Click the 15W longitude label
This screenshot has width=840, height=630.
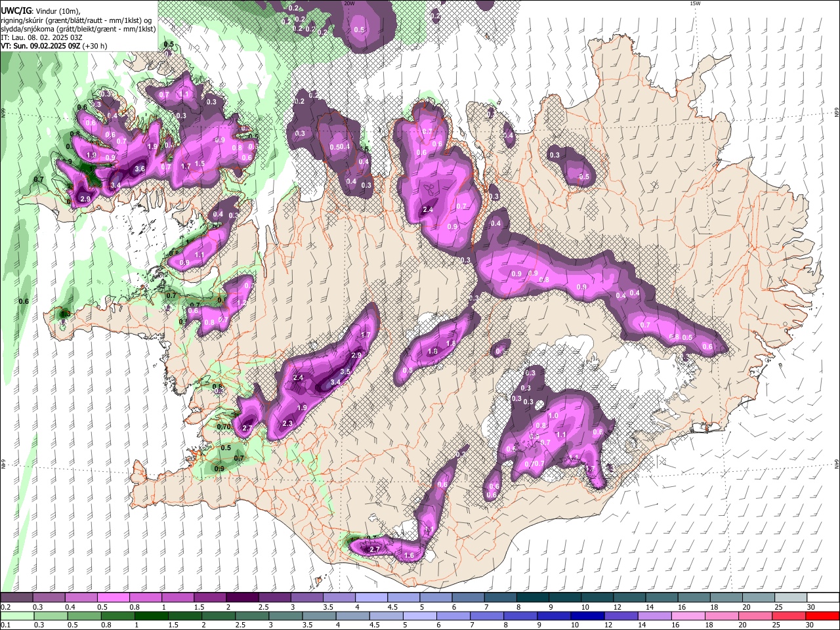695,3
